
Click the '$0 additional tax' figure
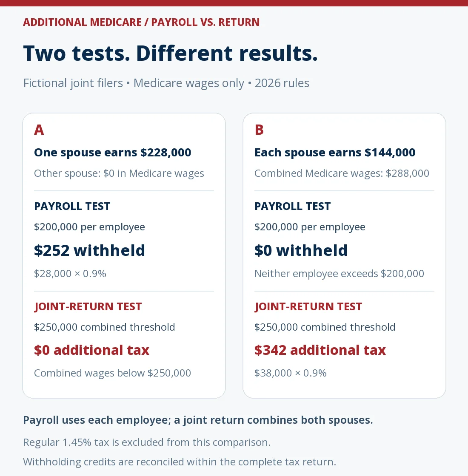click(x=91, y=350)
